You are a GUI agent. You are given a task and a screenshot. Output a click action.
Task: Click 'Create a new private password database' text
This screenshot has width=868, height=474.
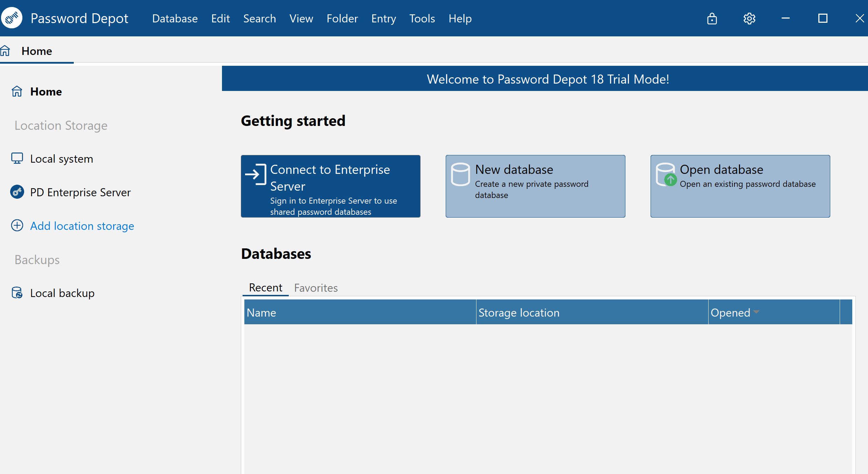[x=531, y=189]
